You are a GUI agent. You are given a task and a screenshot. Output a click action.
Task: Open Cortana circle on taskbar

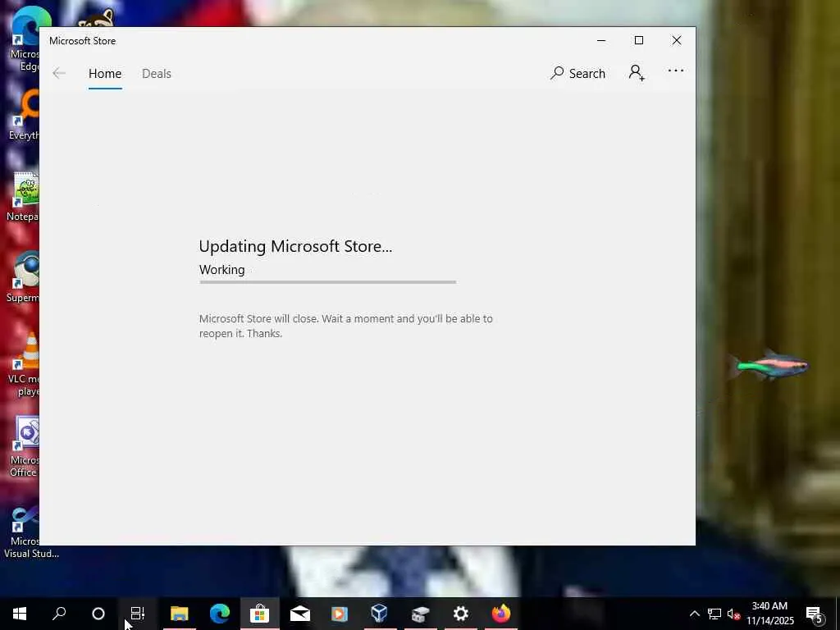pos(98,614)
